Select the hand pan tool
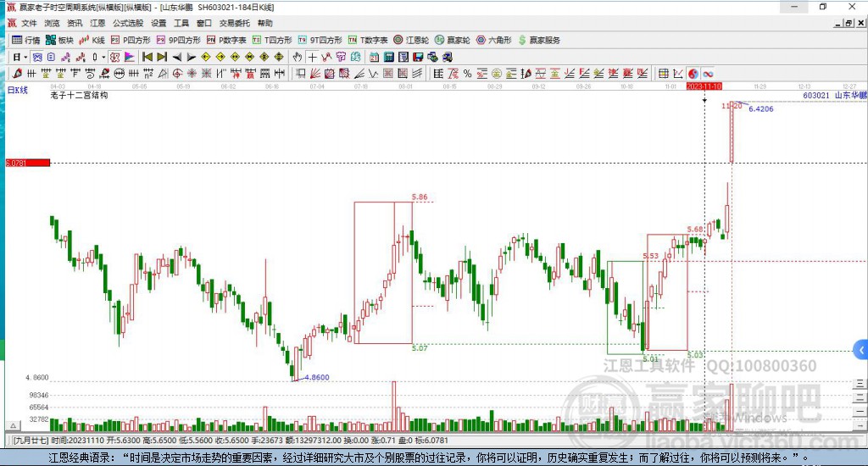The height and width of the screenshot is (466, 868). (x=298, y=57)
